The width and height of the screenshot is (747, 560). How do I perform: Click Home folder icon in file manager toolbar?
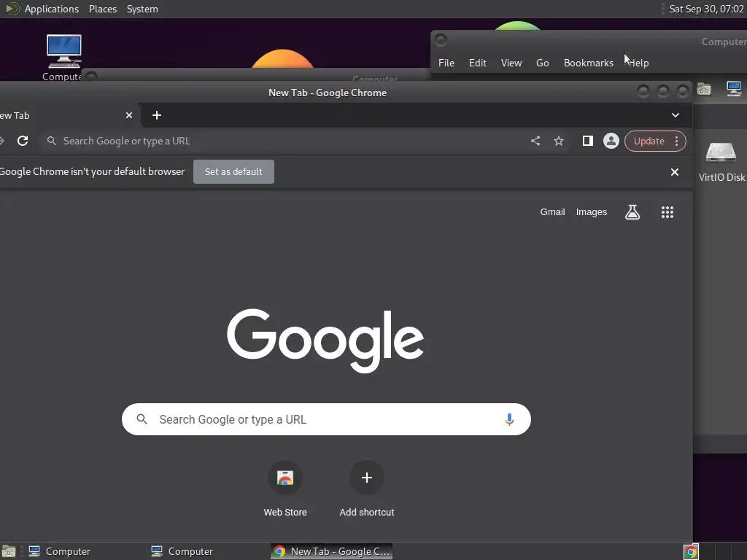point(704,89)
